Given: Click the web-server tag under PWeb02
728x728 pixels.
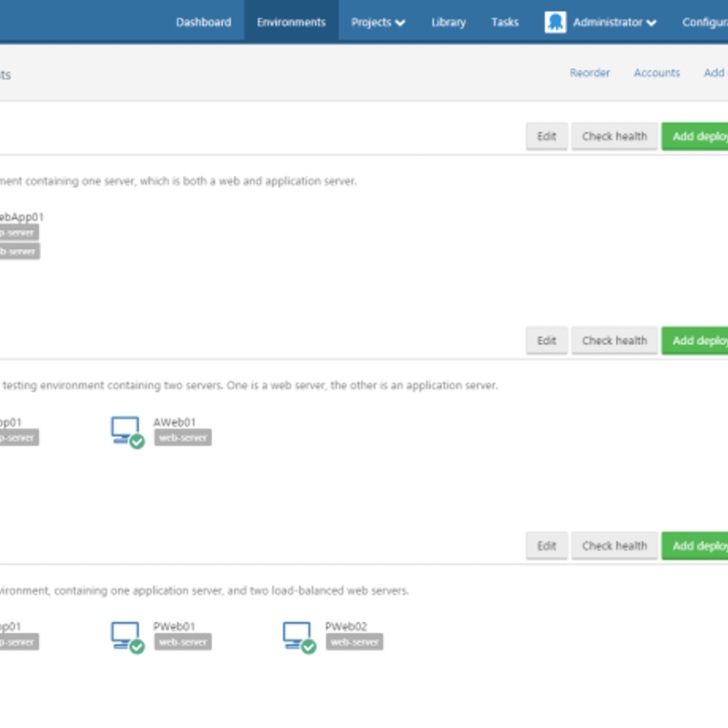Looking at the screenshot, I should coord(354,642).
